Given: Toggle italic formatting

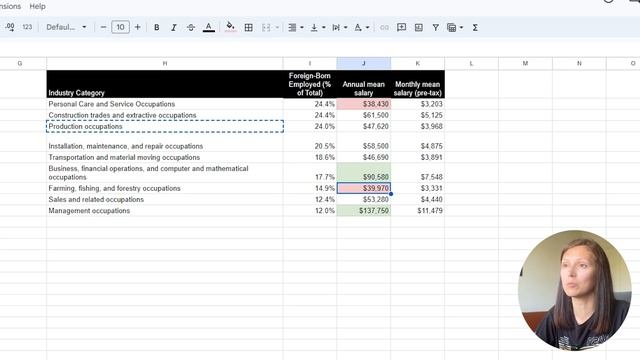Looking at the screenshot, I should 173,27.
